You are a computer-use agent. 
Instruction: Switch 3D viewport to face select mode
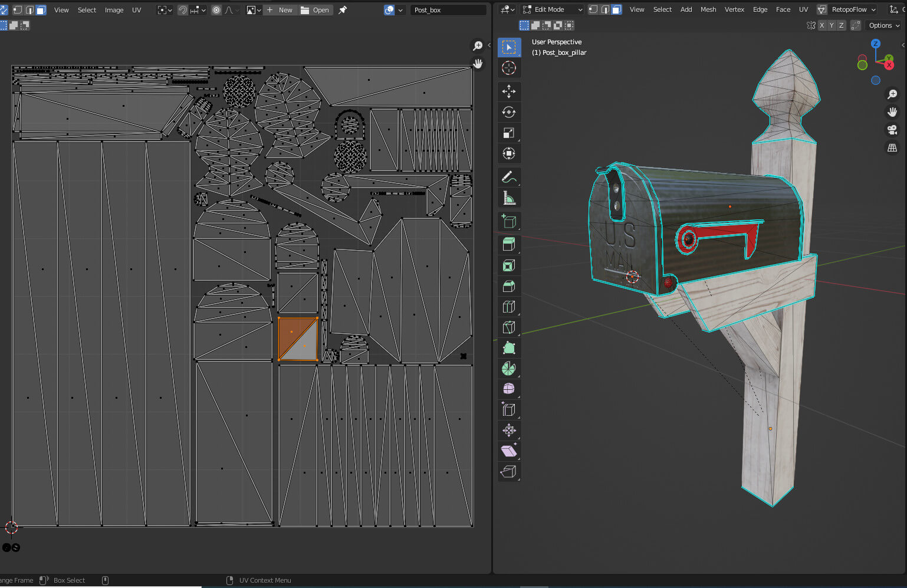[616, 9]
